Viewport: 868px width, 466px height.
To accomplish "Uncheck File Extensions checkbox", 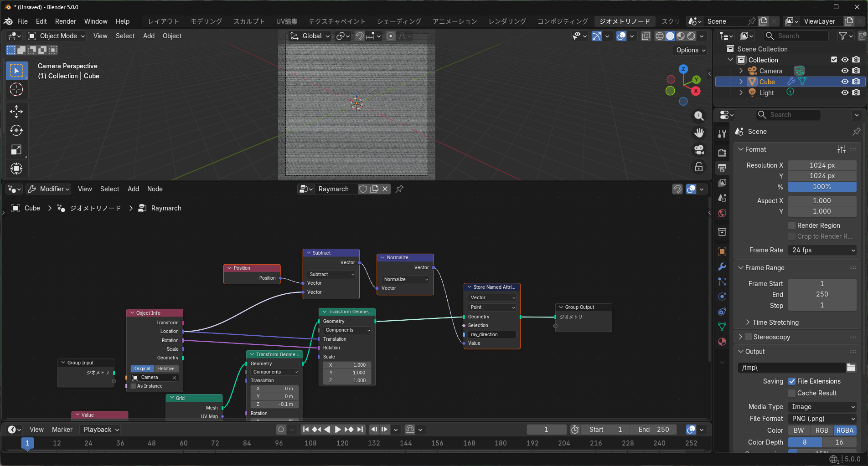I will coord(792,381).
